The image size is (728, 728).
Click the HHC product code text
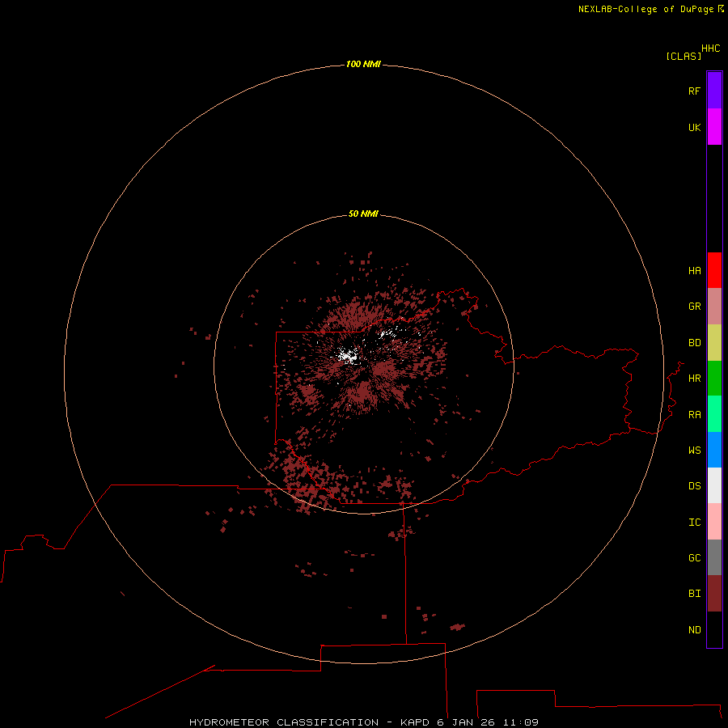711,49
